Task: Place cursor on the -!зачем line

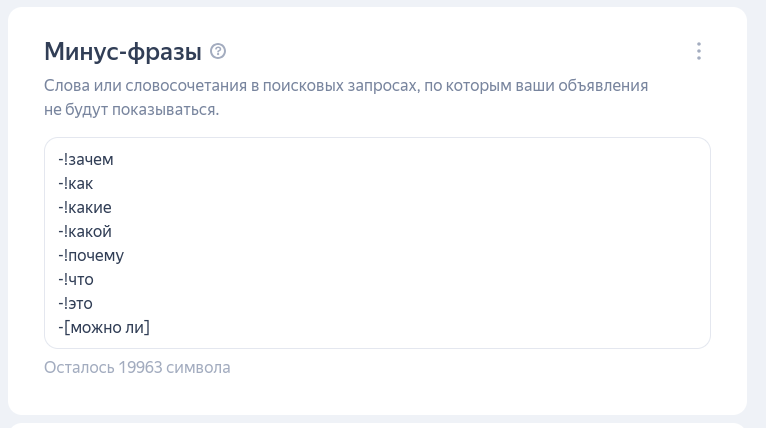Action: [86, 160]
